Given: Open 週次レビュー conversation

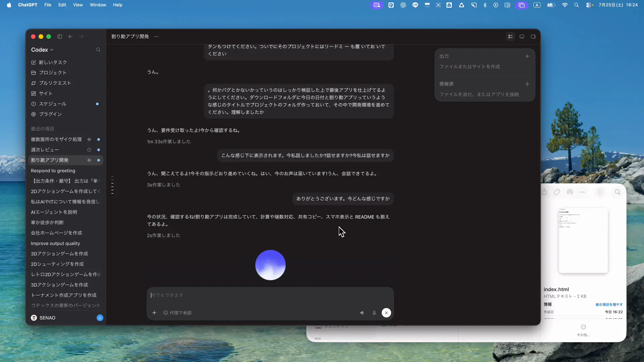Looking at the screenshot, I should [x=66, y=150].
